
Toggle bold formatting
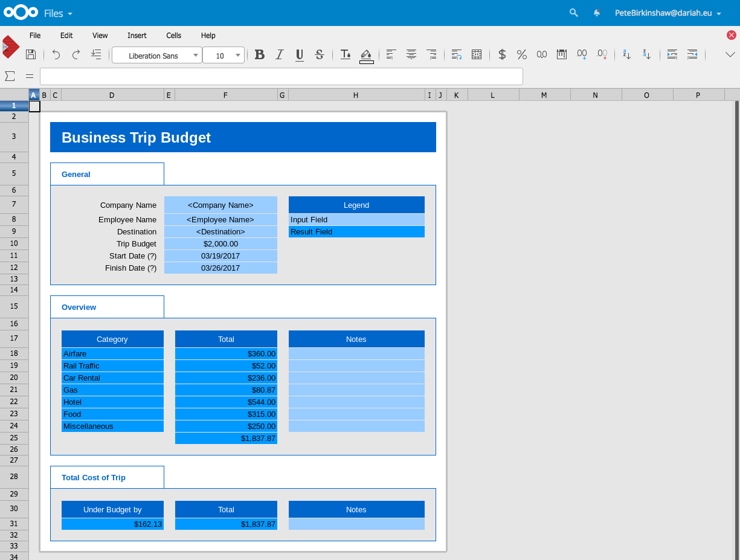tap(260, 55)
